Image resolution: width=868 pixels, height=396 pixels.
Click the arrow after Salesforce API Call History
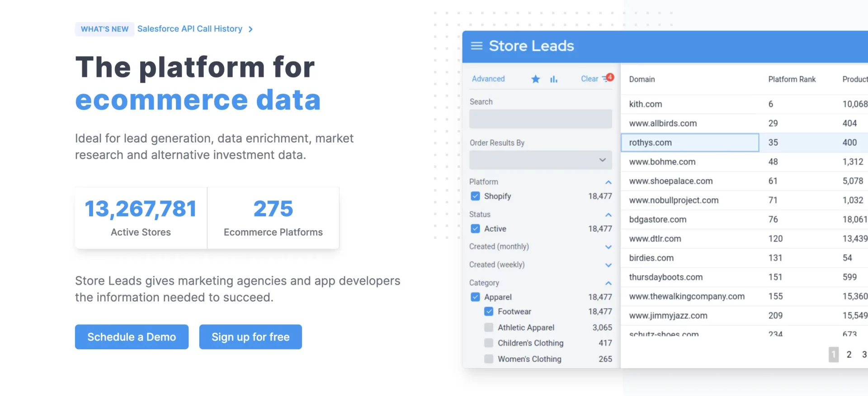click(x=250, y=29)
